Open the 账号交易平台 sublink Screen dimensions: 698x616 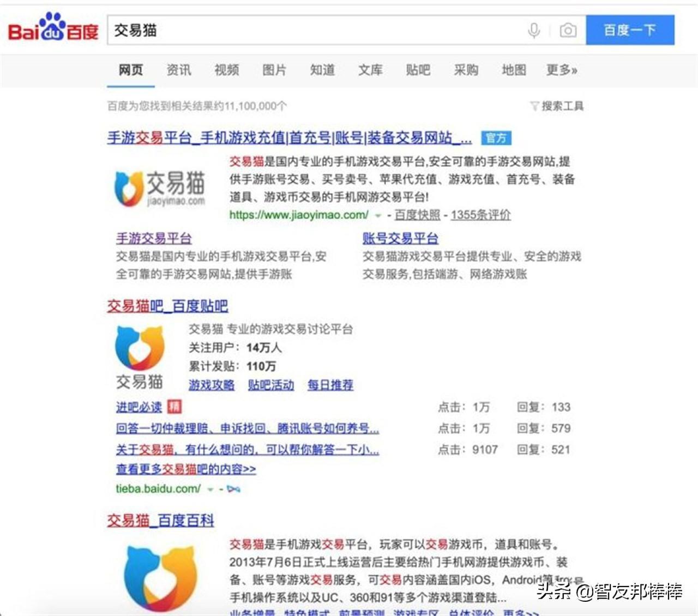[x=400, y=238]
